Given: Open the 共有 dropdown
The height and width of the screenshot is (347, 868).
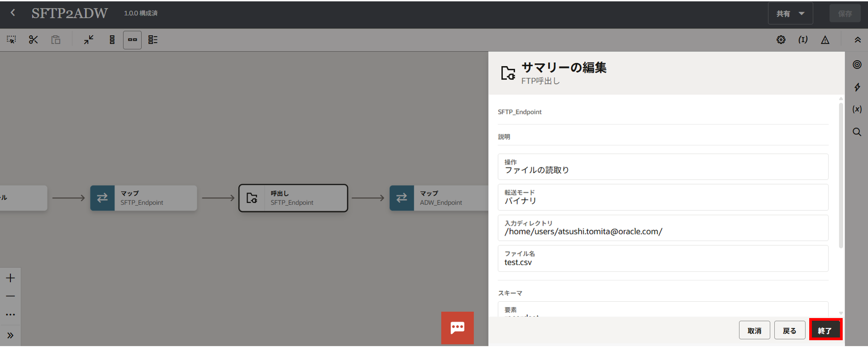Looking at the screenshot, I should click(790, 14).
